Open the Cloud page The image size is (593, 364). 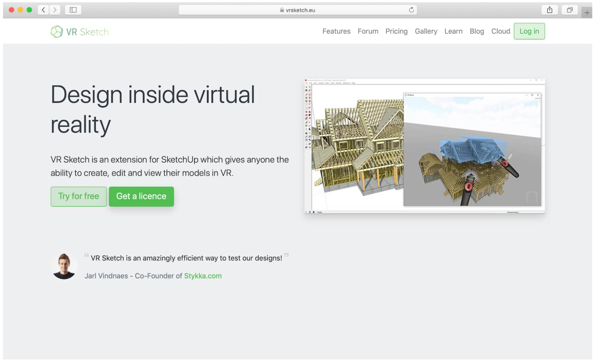tap(500, 31)
